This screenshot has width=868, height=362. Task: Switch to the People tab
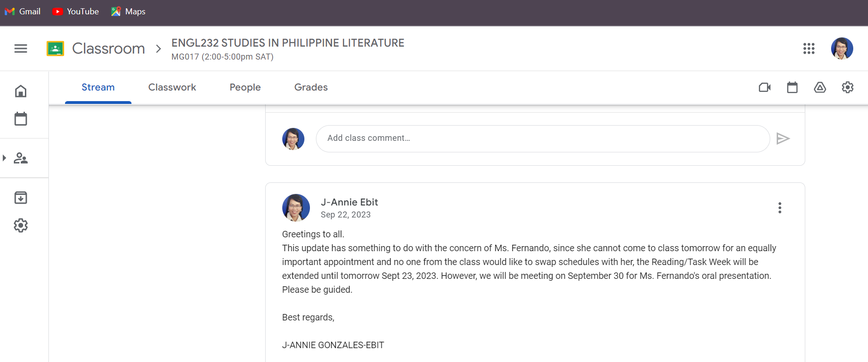245,87
